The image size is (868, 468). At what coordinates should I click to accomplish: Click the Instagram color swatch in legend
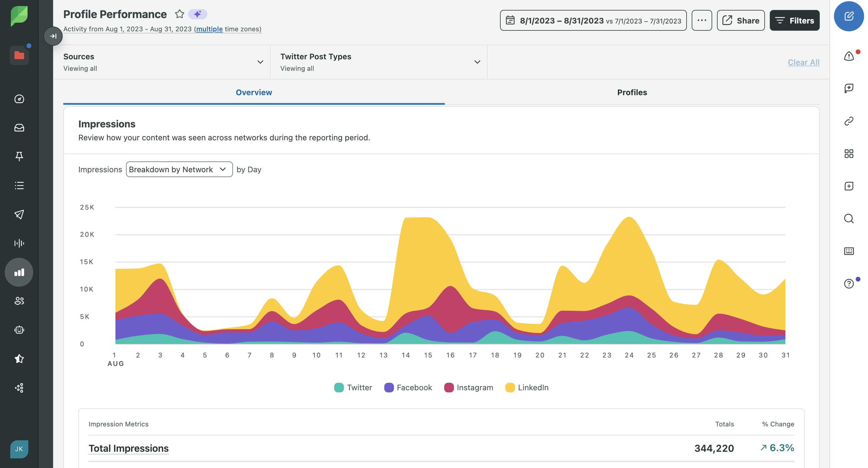(448, 388)
